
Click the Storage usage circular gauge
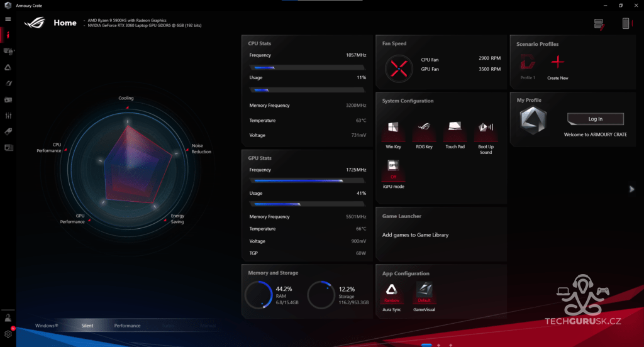[x=321, y=294]
